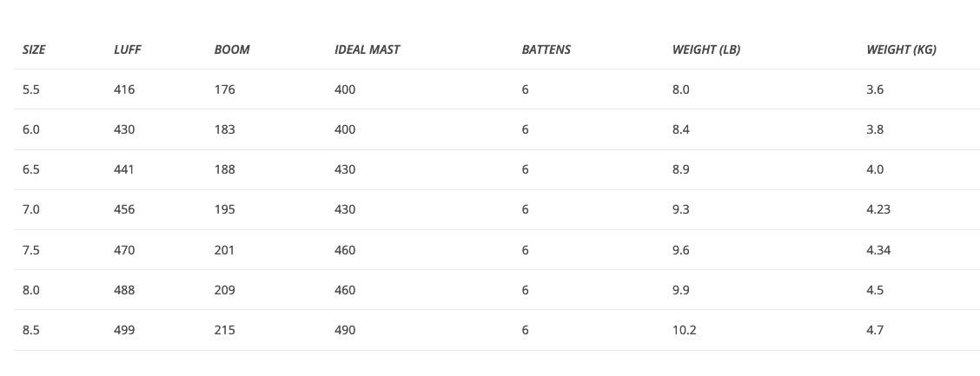980x376 pixels.
Task: Select the battens cell in size 7.0 row
Action: click(x=525, y=209)
